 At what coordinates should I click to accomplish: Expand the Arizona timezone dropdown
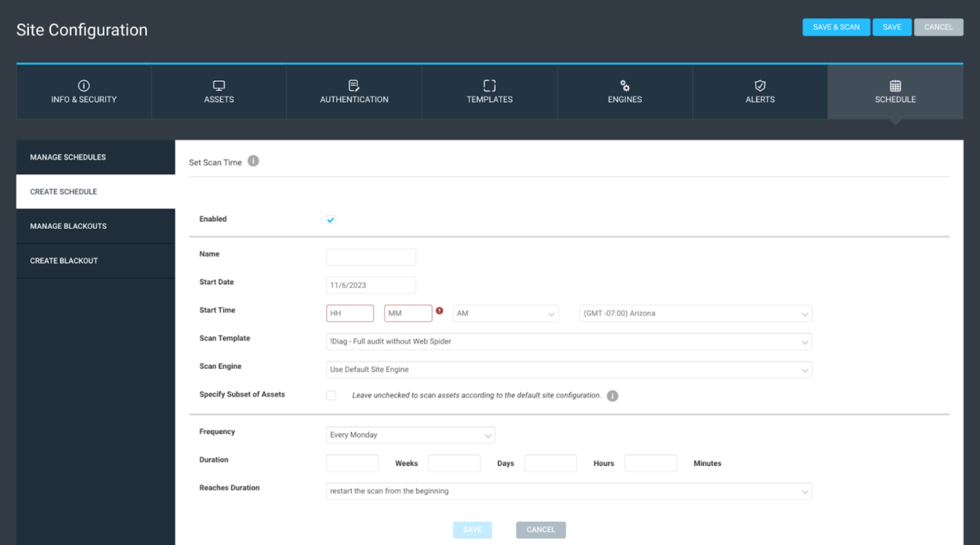point(695,313)
